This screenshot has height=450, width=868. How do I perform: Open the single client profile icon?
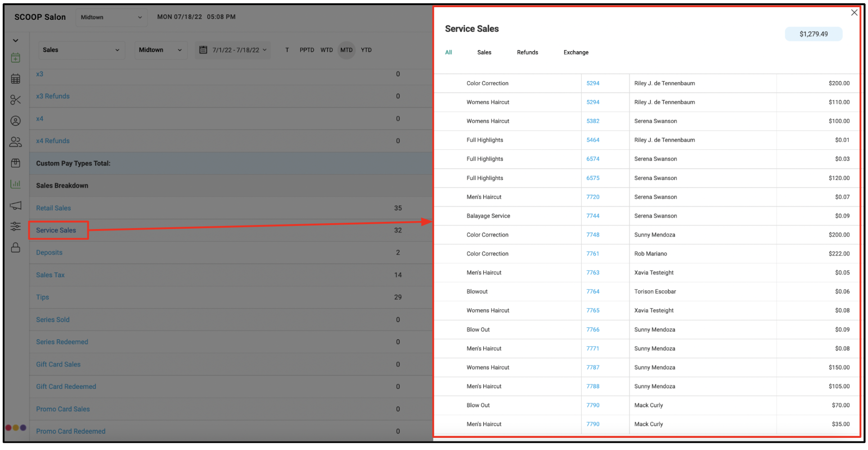click(15, 121)
